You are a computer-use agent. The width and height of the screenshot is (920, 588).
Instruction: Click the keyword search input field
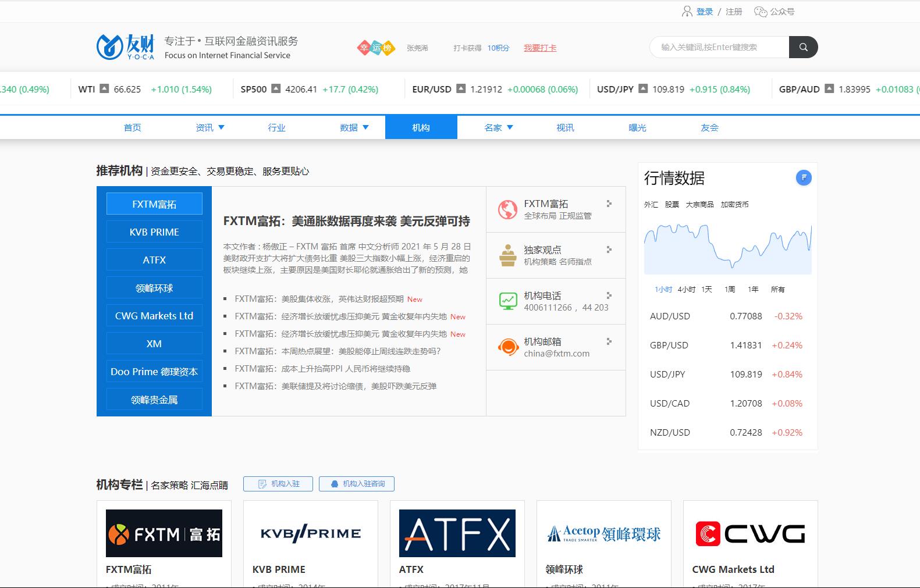pyautogui.click(x=719, y=47)
